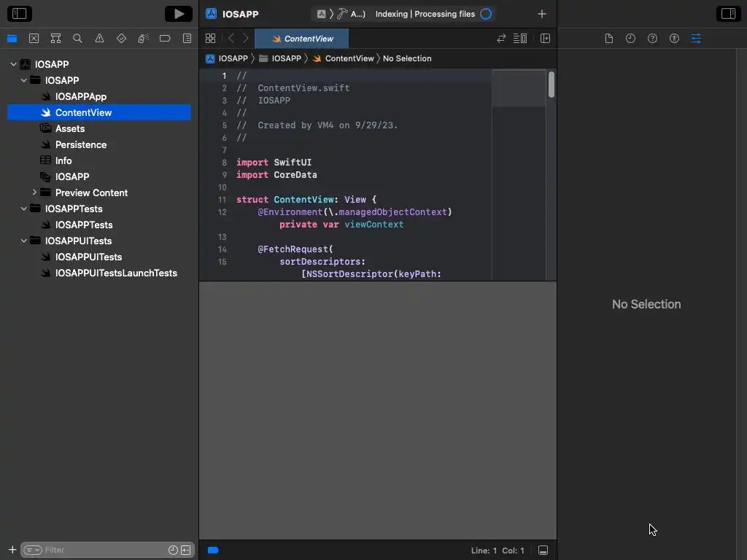Open the Test navigator diamond icon
The height and width of the screenshot is (560, 747).
click(x=122, y=39)
